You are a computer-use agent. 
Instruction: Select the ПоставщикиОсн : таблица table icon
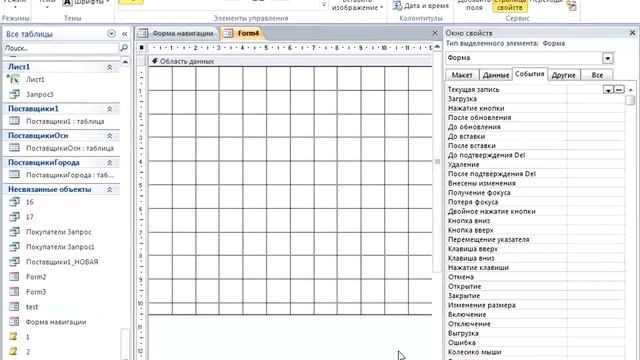(14, 148)
